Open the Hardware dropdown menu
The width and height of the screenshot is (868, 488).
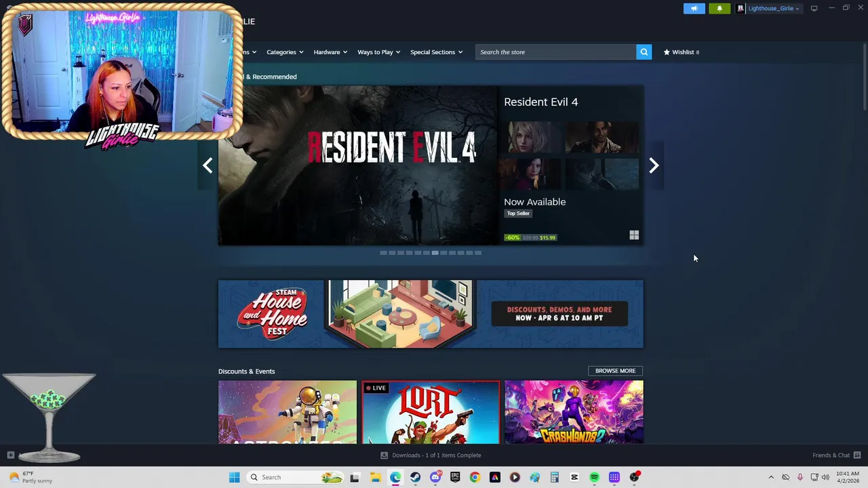coord(330,52)
